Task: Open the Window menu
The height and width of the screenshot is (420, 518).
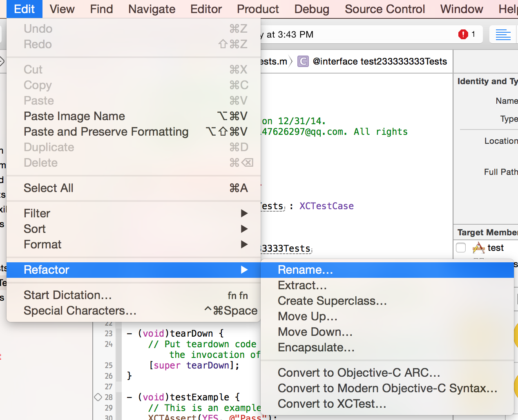Action: click(462, 9)
